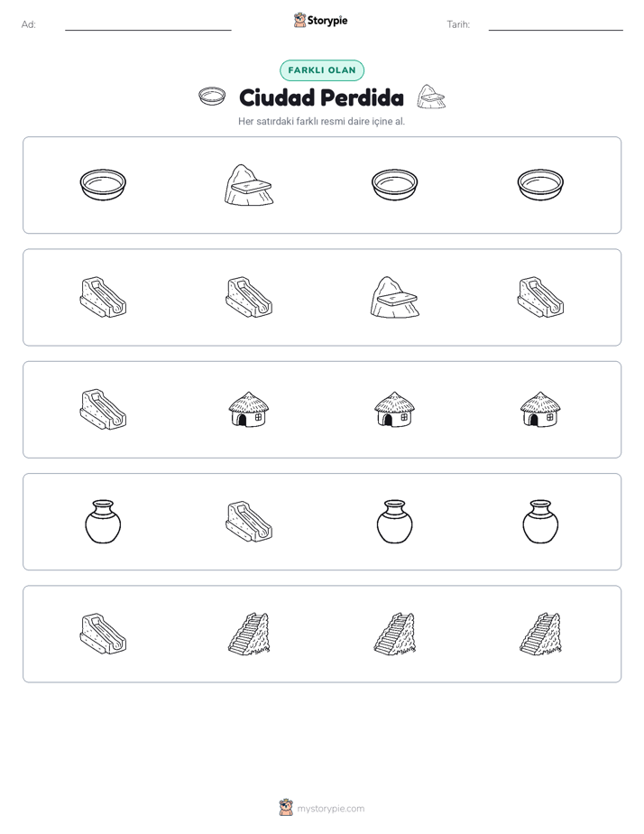Open the mystorypie.com footer link

pos(322,808)
